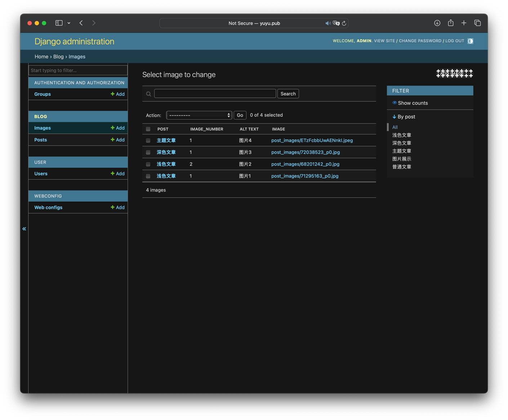Go to the Blog breadcrumb

[58, 57]
